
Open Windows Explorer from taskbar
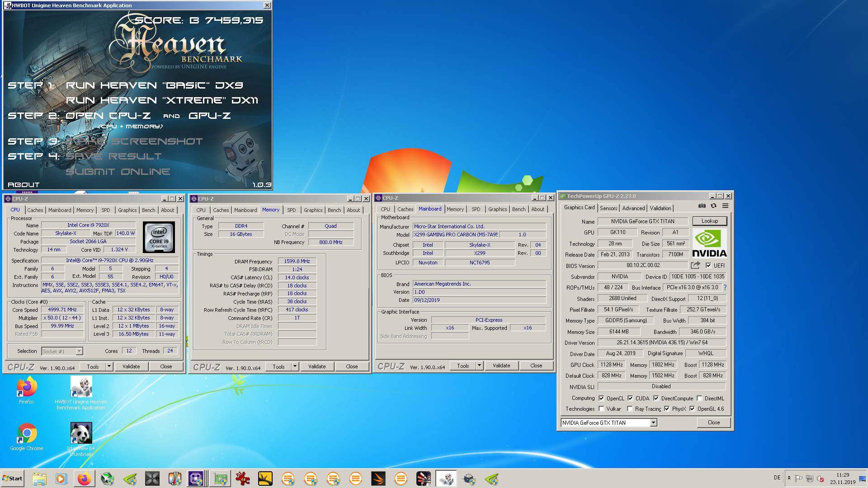click(x=39, y=479)
